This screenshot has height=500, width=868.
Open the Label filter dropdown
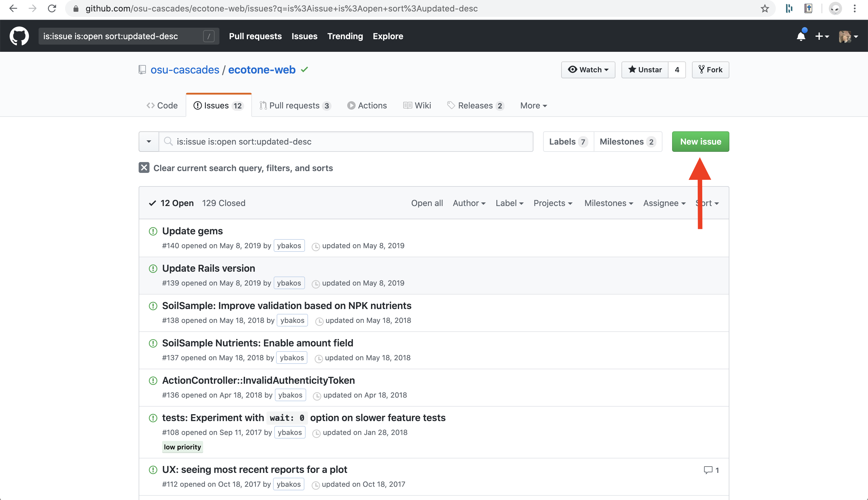pyautogui.click(x=509, y=203)
